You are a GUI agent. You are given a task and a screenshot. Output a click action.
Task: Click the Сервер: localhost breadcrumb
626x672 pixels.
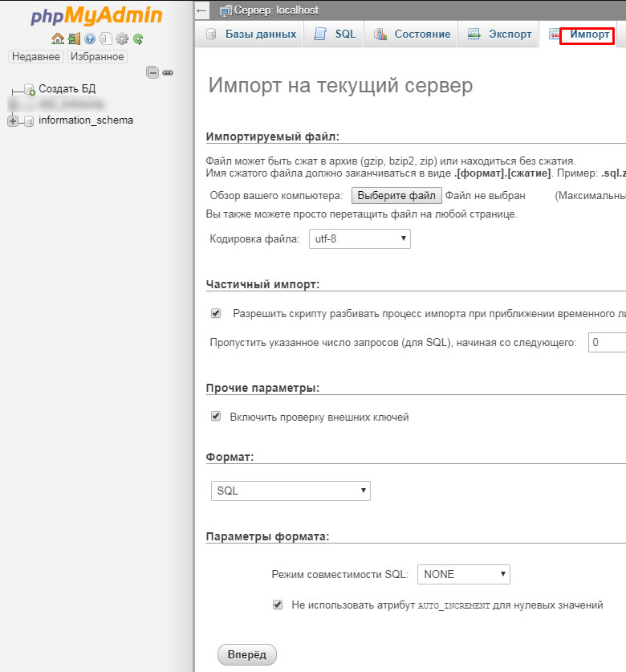point(276,10)
